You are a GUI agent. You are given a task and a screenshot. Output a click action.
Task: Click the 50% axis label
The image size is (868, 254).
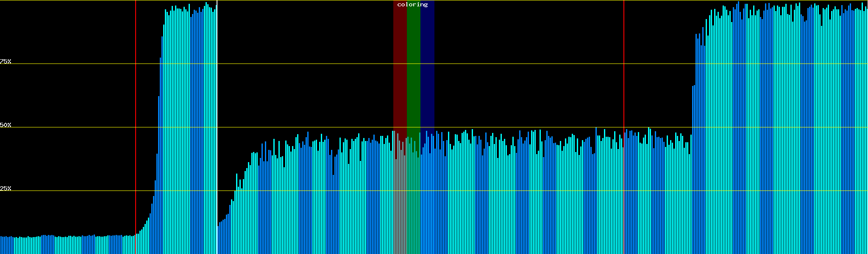6,125
